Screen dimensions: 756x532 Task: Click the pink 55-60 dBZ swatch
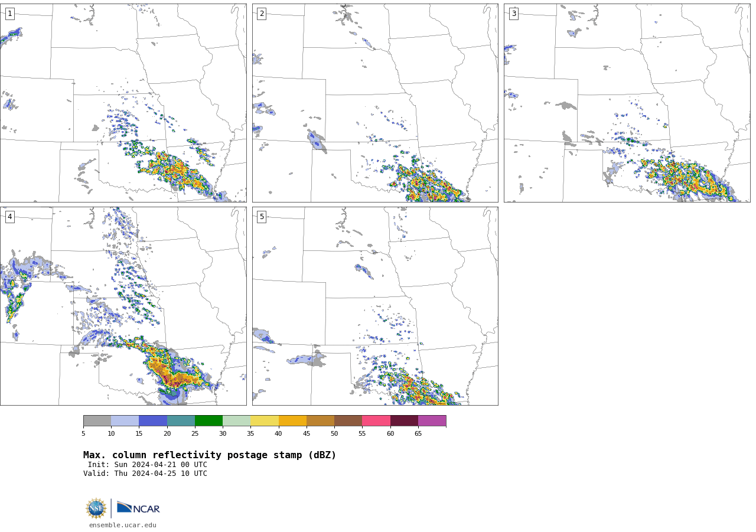[376, 421]
